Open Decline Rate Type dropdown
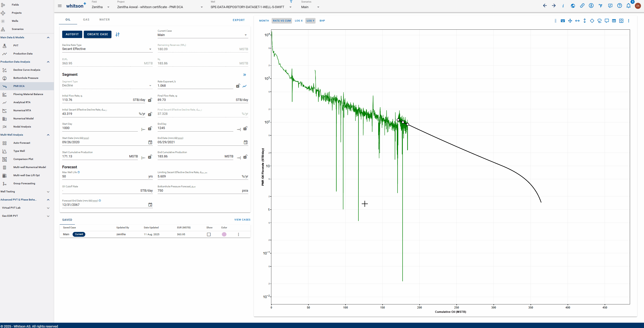 coord(107,49)
